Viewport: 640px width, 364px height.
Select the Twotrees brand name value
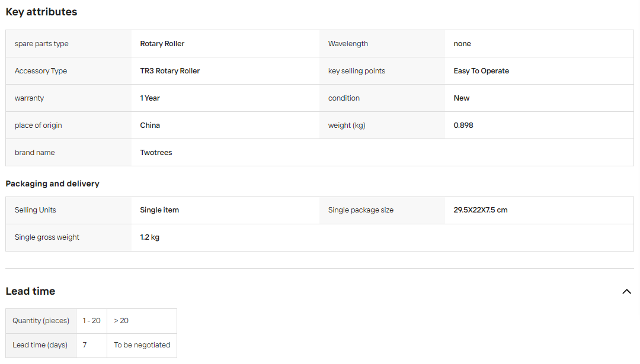pos(156,153)
